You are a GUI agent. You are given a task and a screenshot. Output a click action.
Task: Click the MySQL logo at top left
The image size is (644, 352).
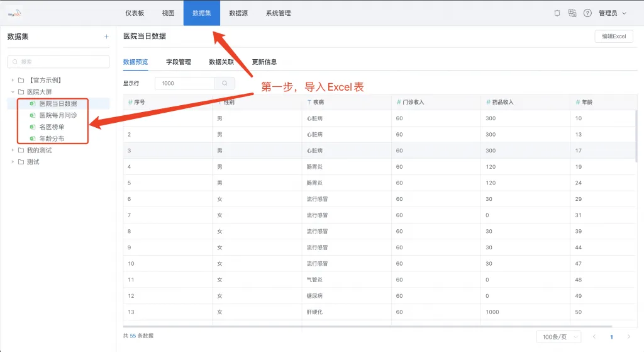[x=14, y=14]
